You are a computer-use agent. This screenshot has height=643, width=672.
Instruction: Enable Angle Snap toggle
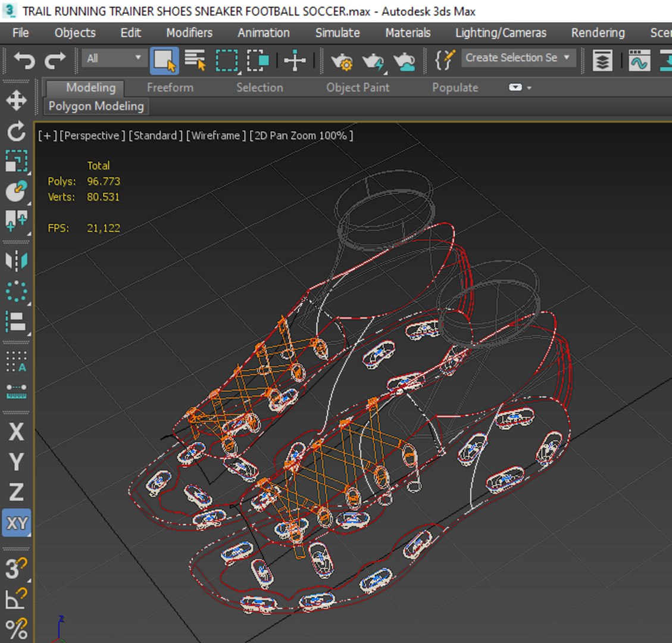coord(16,598)
